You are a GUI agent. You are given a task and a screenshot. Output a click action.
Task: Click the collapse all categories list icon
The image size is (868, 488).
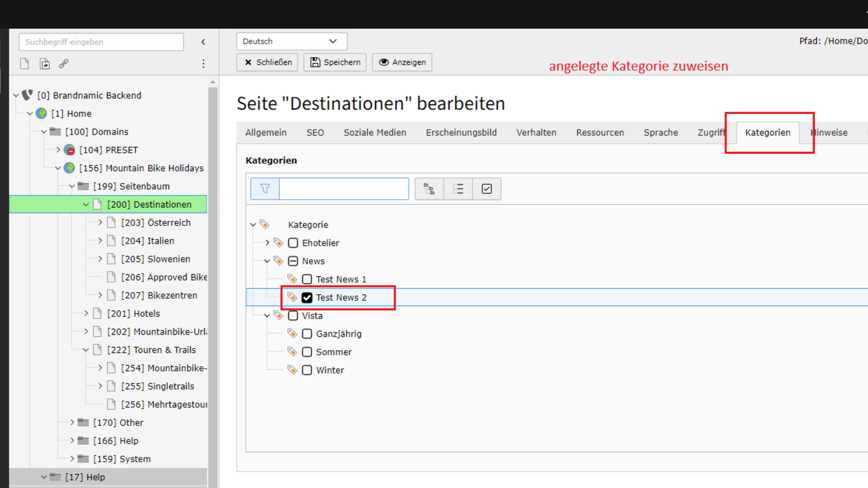458,189
